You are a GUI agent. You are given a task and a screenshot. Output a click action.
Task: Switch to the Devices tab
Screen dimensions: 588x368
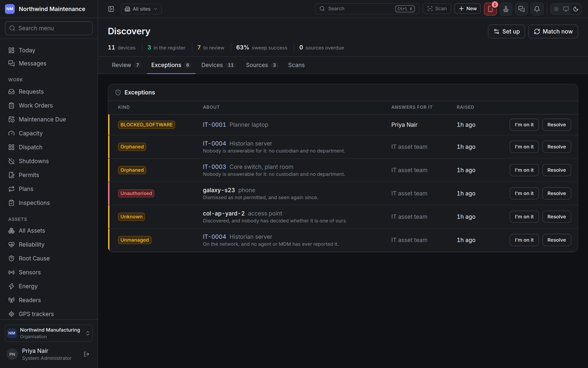tap(218, 65)
